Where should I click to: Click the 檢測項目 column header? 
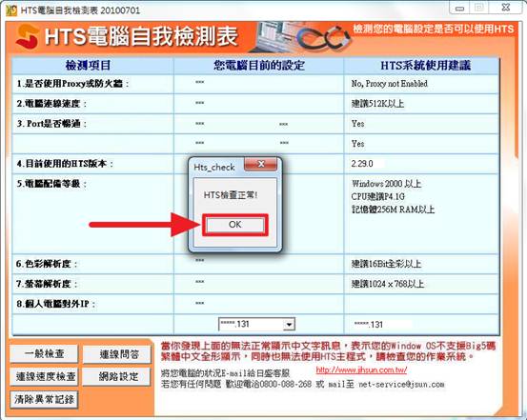[x=88, y=65]
